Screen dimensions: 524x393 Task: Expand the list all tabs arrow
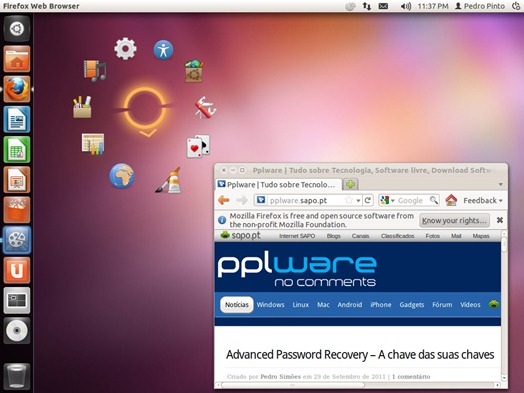pyautogui.click(x=501, y=184)
